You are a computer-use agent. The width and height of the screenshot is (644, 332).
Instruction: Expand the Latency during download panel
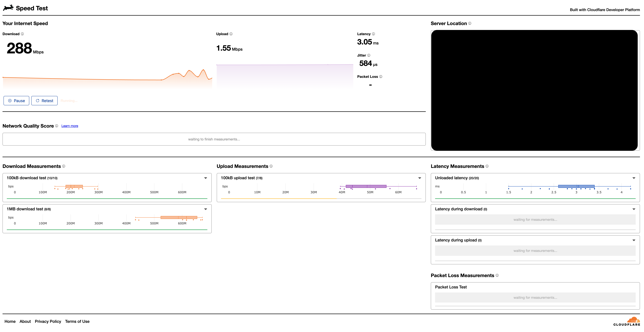(634, 209)
